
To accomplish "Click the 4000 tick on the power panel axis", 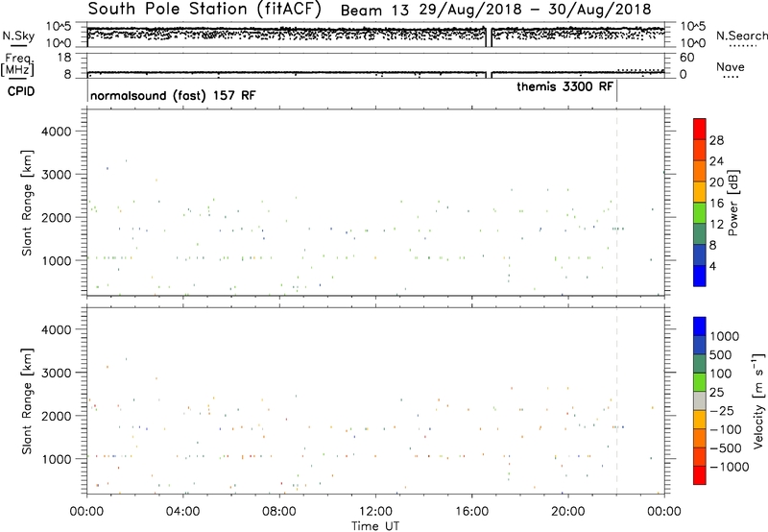I will click(57, 132).
